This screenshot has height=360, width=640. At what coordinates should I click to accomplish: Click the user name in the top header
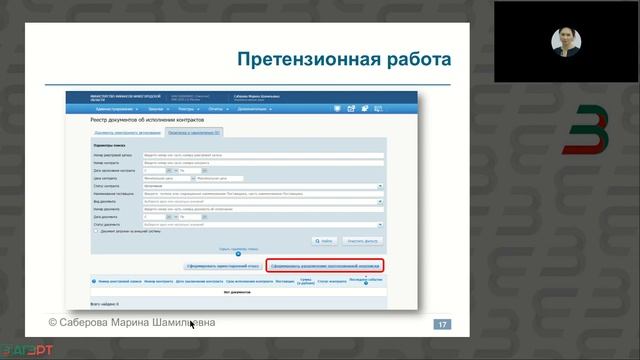[x=257, y=97]
